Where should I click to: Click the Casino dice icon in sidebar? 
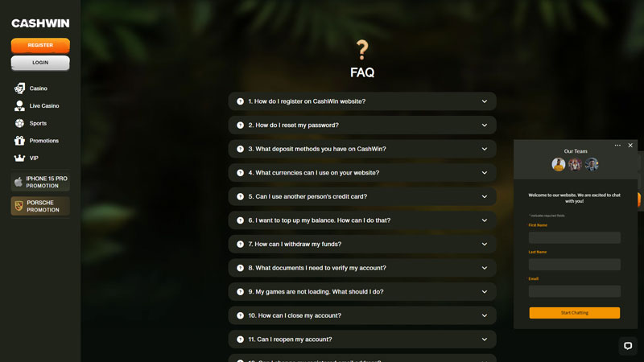[20, 88]
